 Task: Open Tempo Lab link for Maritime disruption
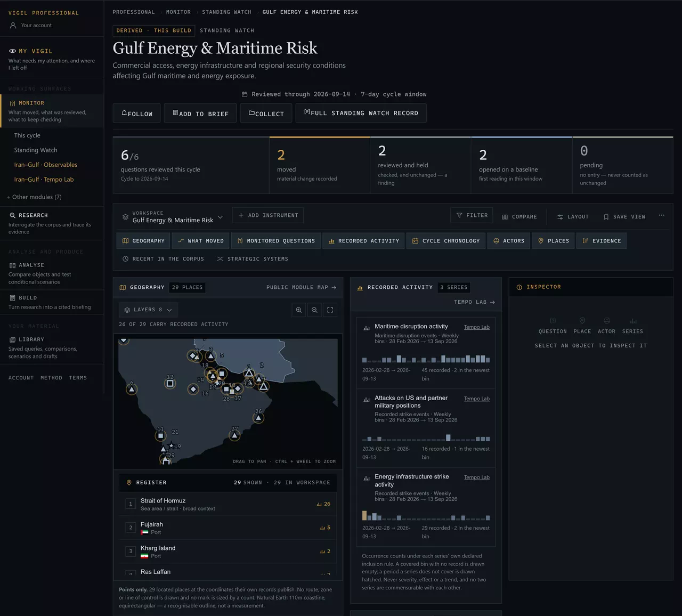click(476, 327)
